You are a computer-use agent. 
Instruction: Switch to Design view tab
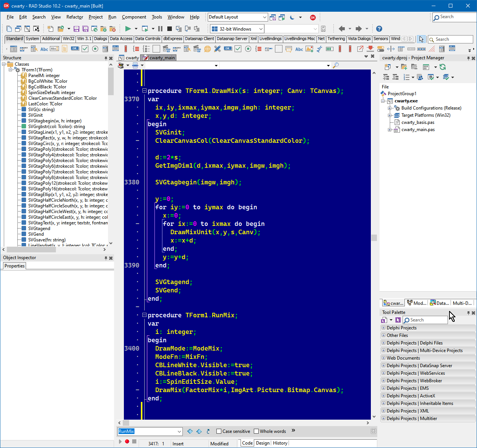(x=263, y=443)
